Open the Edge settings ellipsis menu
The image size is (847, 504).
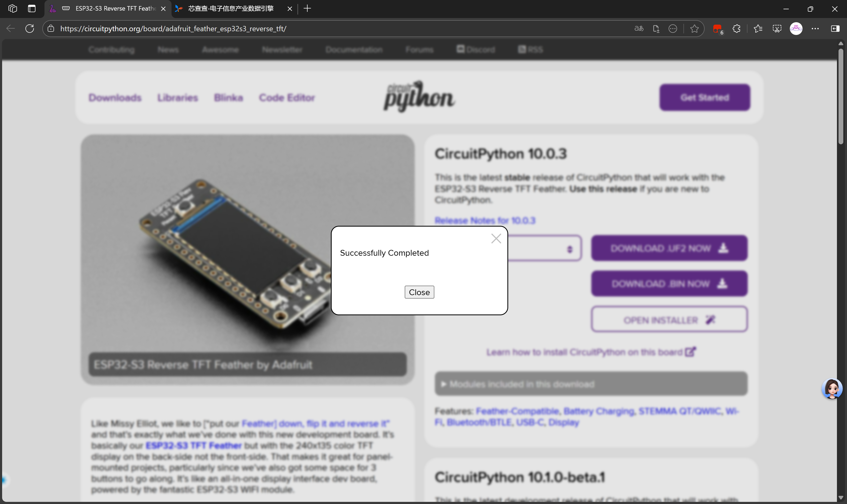815,29
